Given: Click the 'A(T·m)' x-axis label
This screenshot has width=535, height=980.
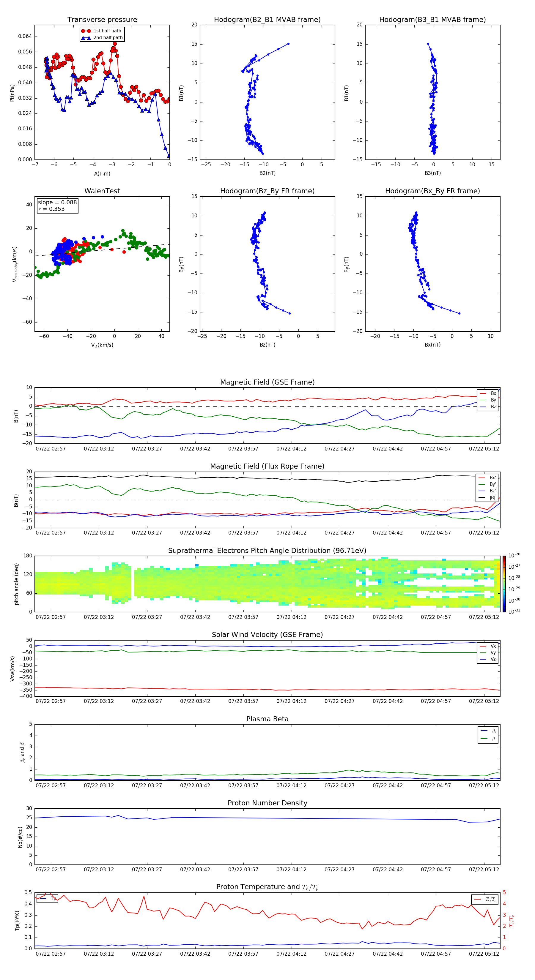Looking at the screenshot, I should [102, 173].
